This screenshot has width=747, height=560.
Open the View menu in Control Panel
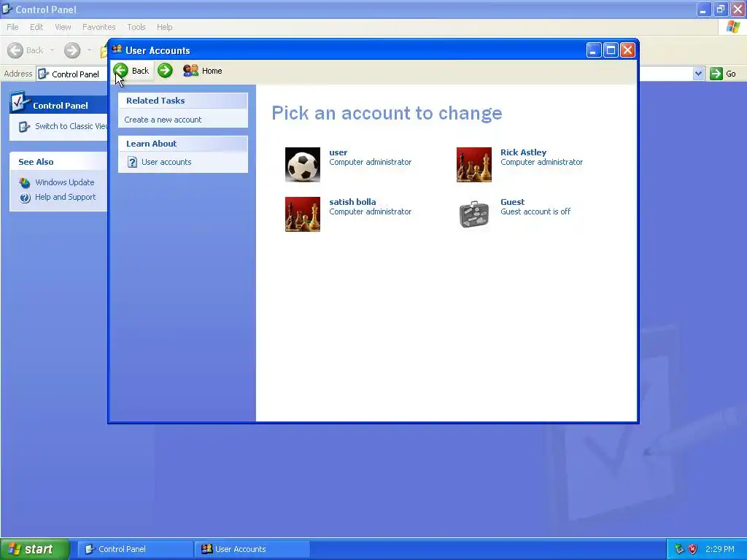tap(63, 27)
